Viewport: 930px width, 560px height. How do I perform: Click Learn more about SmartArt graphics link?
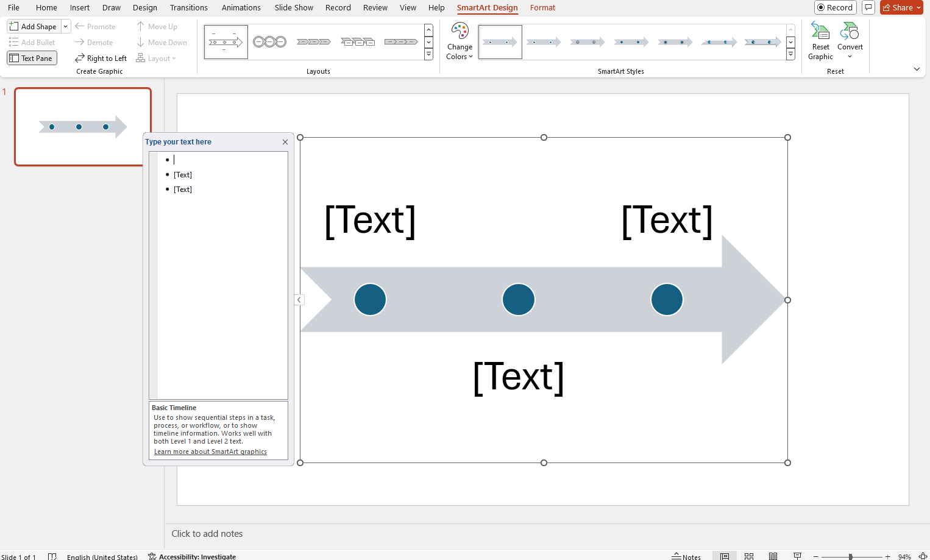point(210,452)
